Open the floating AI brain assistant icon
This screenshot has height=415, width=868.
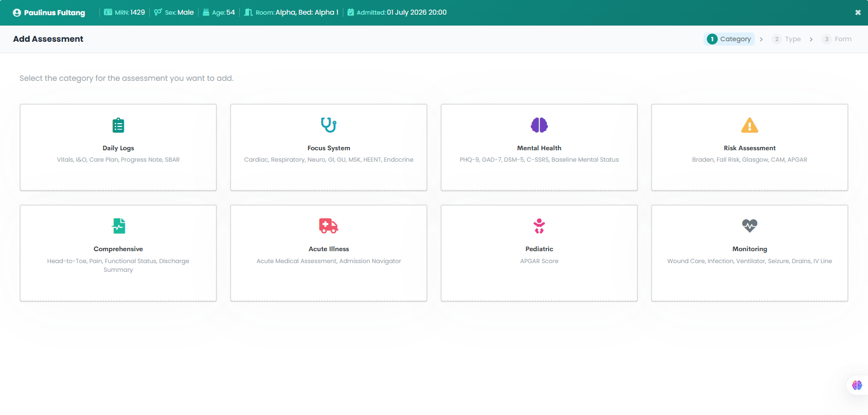[857, 385]
